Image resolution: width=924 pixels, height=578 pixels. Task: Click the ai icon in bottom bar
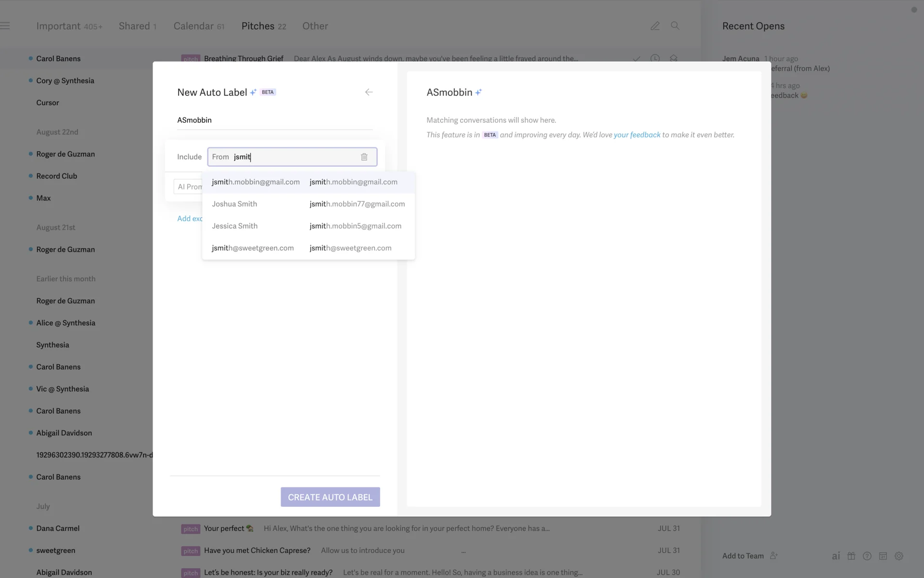(x=836, y=556)
